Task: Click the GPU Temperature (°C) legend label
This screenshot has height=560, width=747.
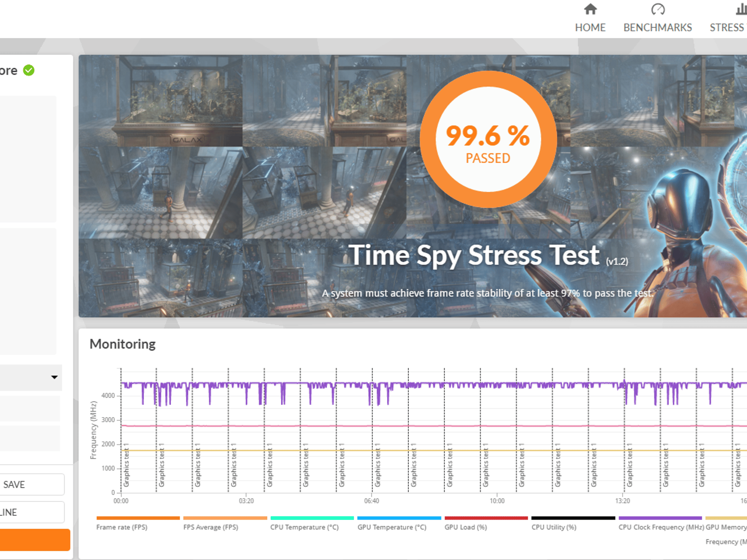Action: [392, 527]
